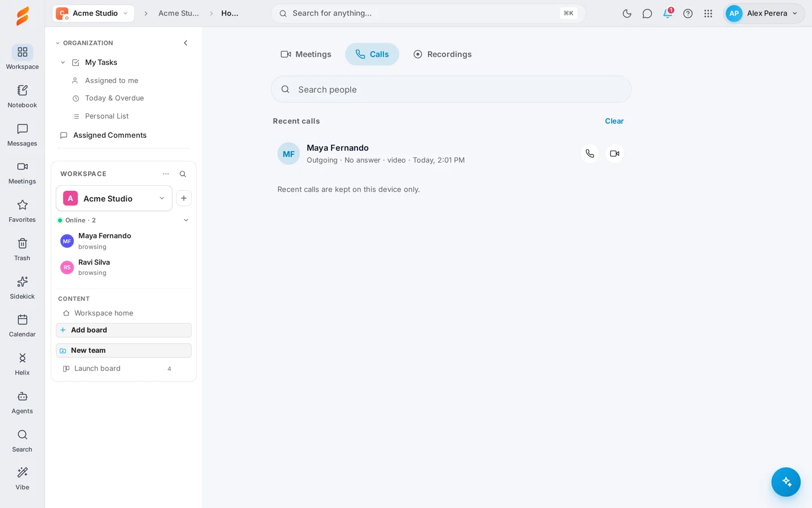Start a video call with Maya Fernando

(x=615, y=154)
